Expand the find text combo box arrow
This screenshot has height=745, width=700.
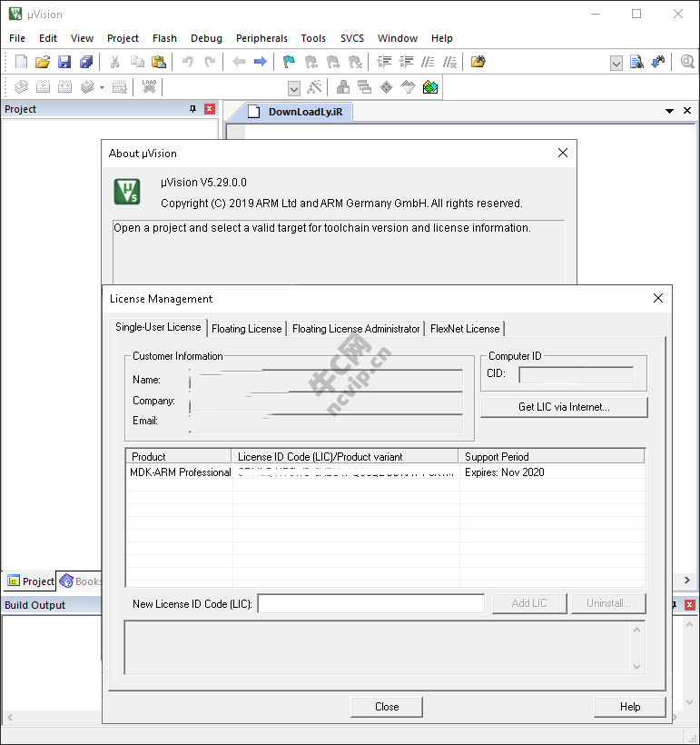616,64
